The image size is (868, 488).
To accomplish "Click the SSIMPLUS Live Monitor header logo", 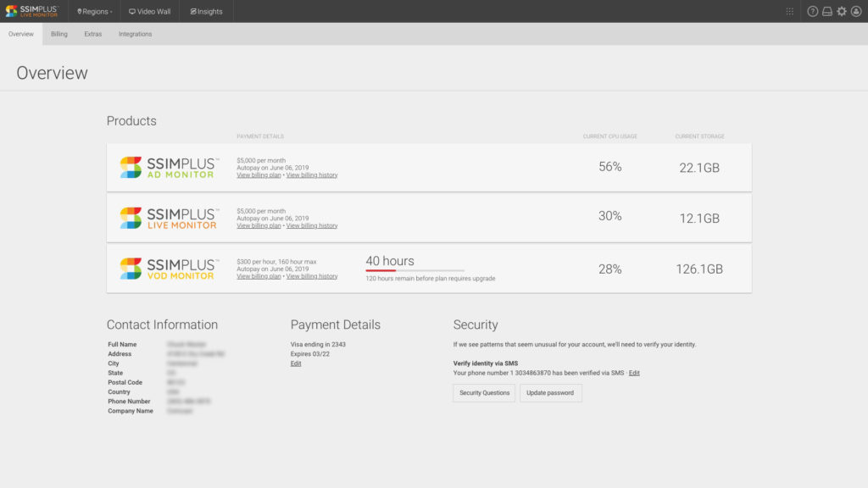I will (31, 11).
